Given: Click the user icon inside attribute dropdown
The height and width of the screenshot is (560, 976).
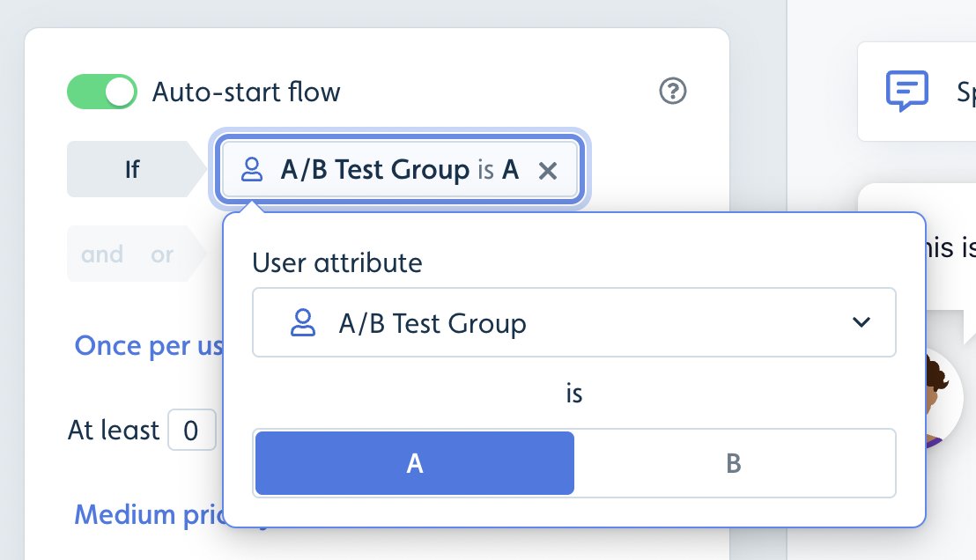Looking at the screenshot, I should pyautogui.click(x=302, y=322).
